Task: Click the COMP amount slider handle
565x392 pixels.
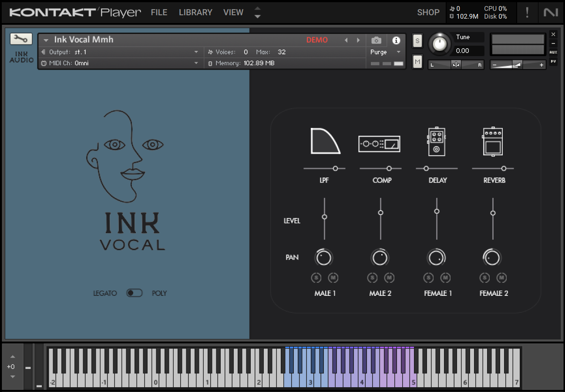Action: 389,168
